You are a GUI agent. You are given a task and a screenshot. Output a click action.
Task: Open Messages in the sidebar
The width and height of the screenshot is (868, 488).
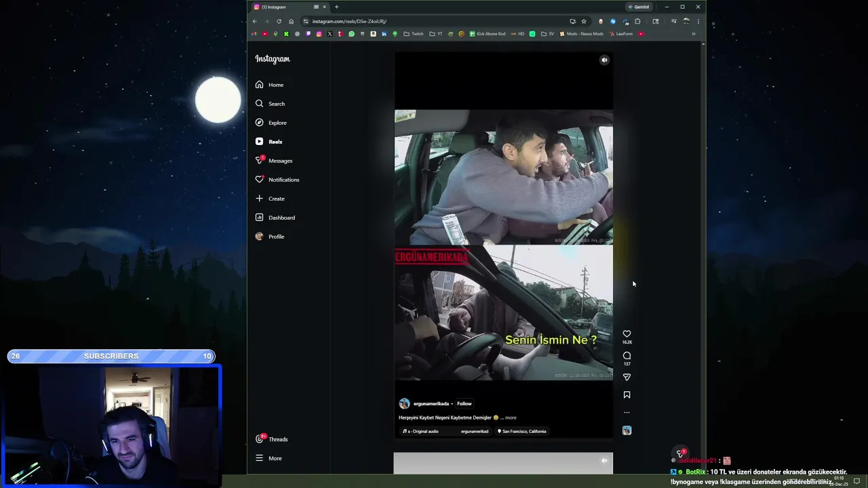274,161
